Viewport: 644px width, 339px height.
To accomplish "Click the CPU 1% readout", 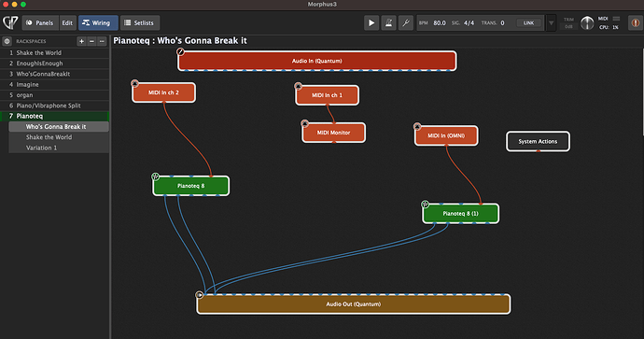I will point(609,27).
